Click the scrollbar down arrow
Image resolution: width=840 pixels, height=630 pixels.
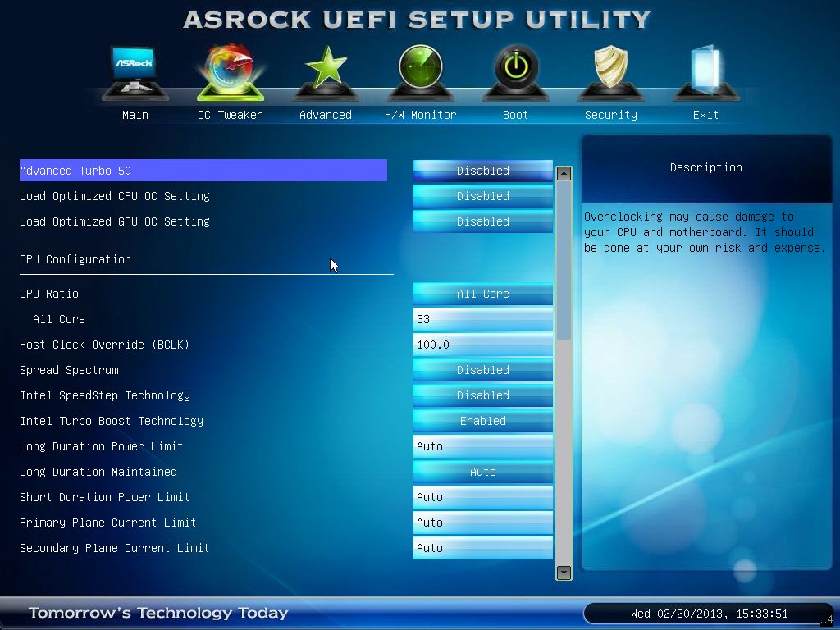point(564,573)
